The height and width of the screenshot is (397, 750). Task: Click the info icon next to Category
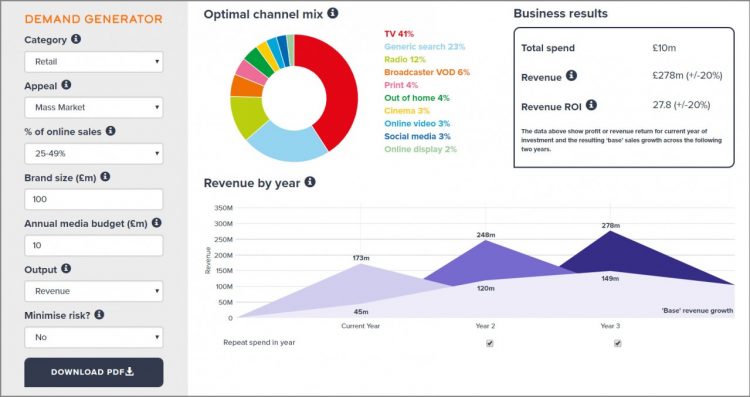(76, 39)
